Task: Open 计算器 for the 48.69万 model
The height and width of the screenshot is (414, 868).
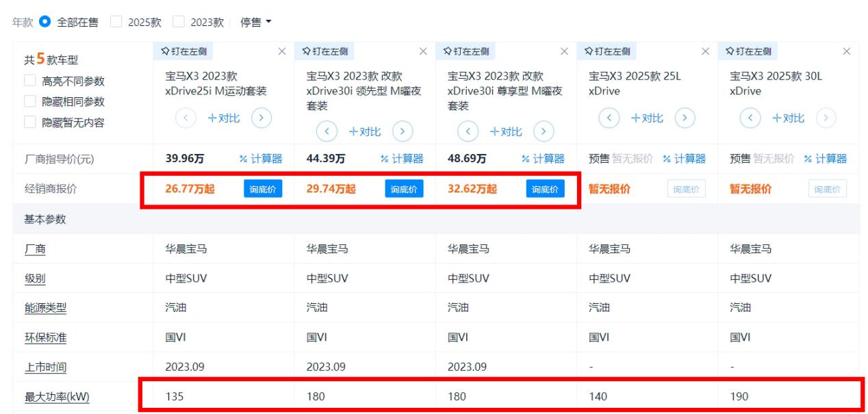Action: click(x=543, y=159)
